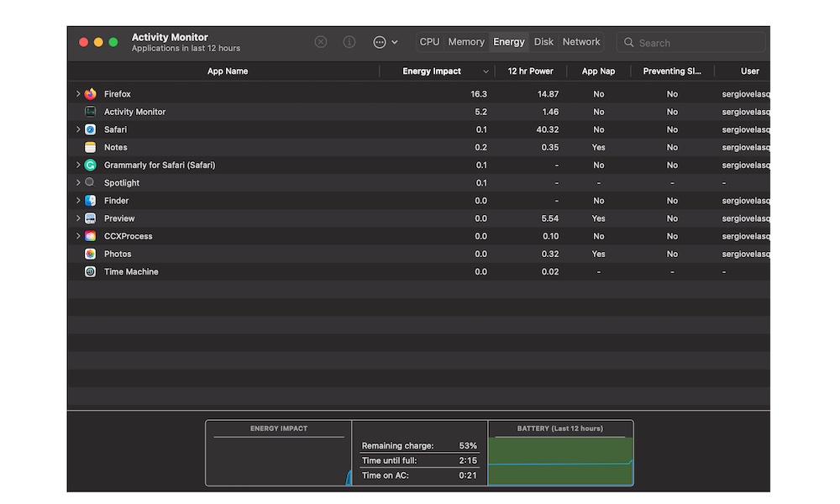The image size is (840, 504).
Task: Switch to the Memory tab
Action: [x=466, y=42]
